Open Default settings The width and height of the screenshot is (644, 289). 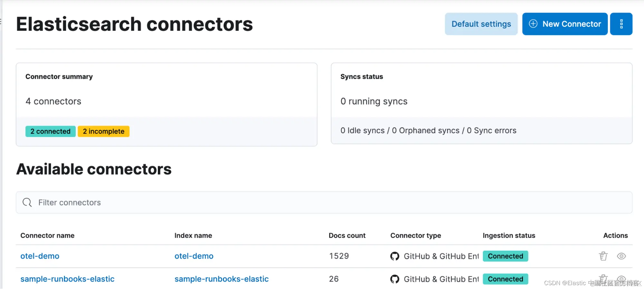pyautogui.click(x=481, y=24)
